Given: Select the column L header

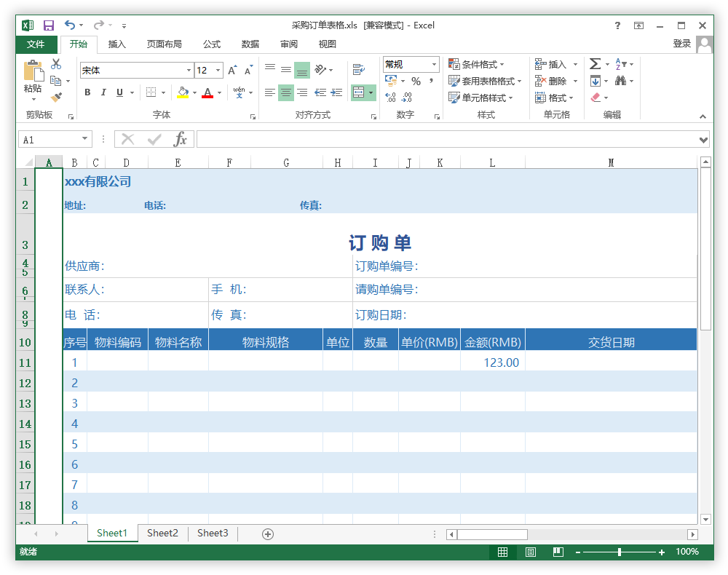Looking at the screenshot, I should (493, 162).
